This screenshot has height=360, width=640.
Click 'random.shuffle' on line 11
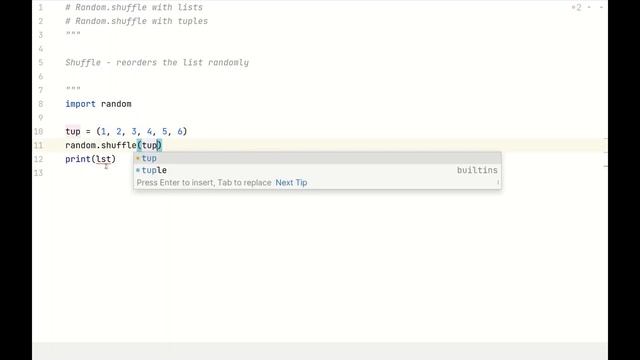point(101,145)
